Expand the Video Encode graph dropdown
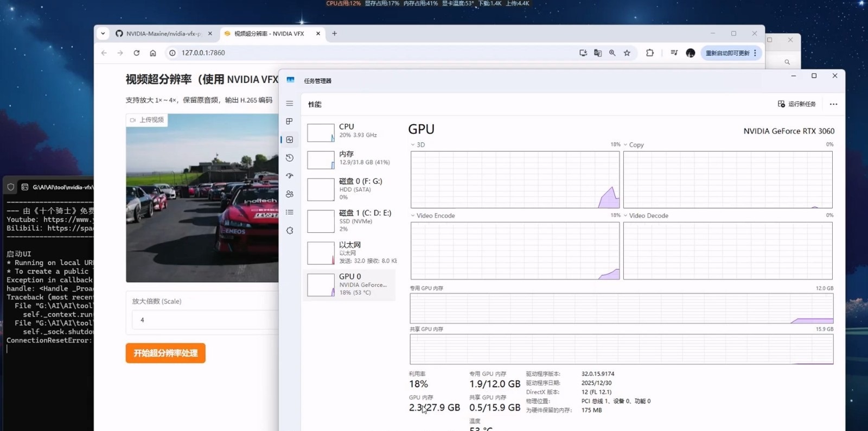The width and height of the screenshot is (868, 431). pos(413,216)
